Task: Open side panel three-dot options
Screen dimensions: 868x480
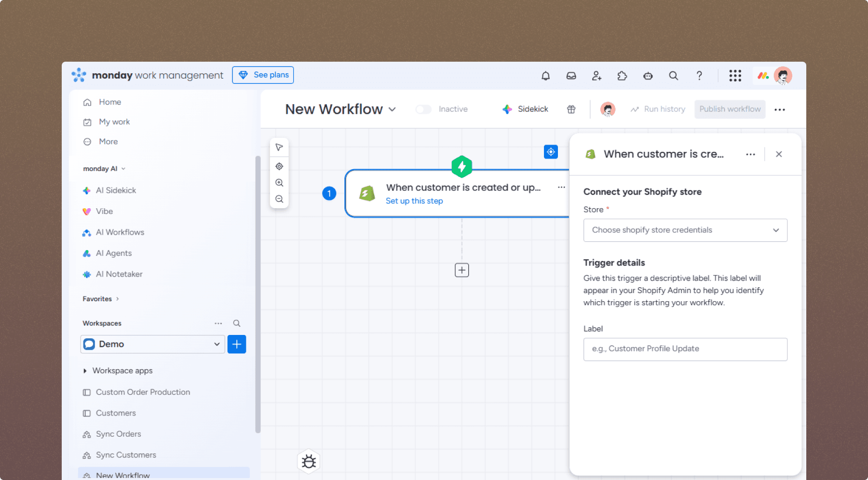Action: click(x=750, y=154)
